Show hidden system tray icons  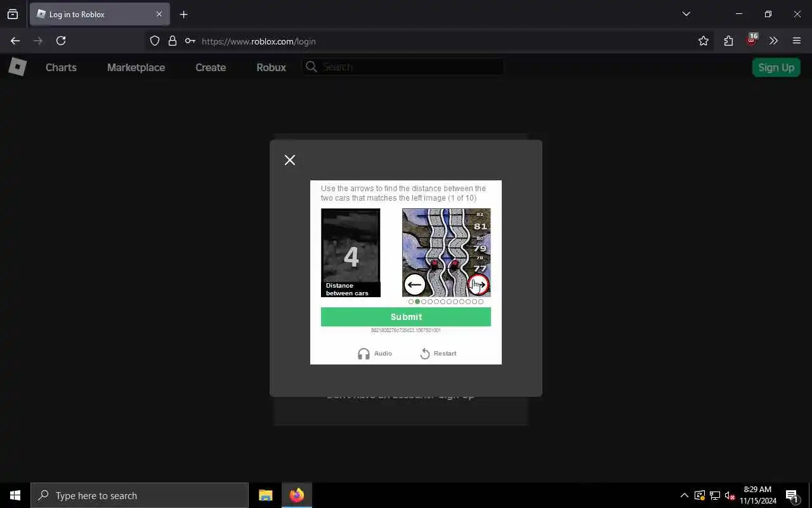[684, 495]
